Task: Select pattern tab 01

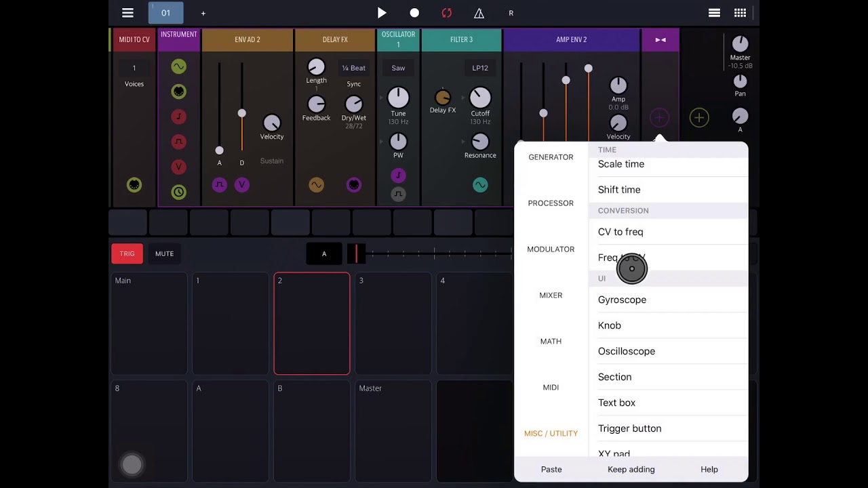Action: coord(165,13)
